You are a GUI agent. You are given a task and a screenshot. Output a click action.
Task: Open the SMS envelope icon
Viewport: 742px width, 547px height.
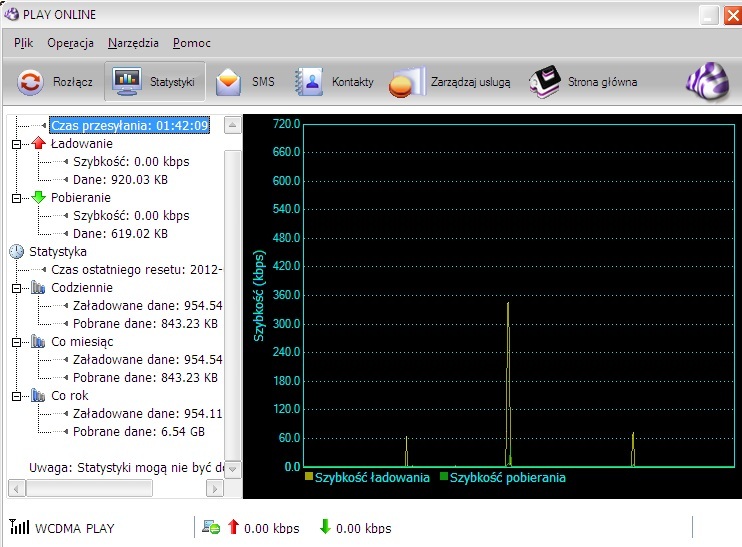click(x=228, y=82)
